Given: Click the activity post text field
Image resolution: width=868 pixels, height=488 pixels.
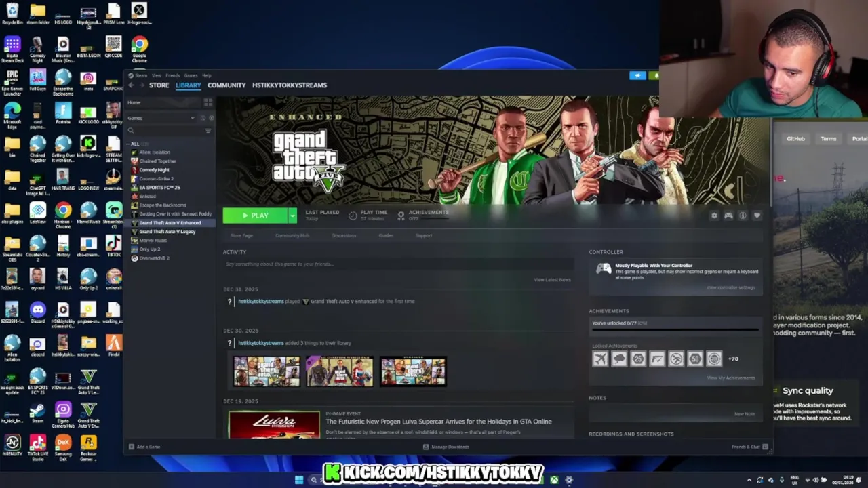Looking at the screenshot, I should pos(398,264).
